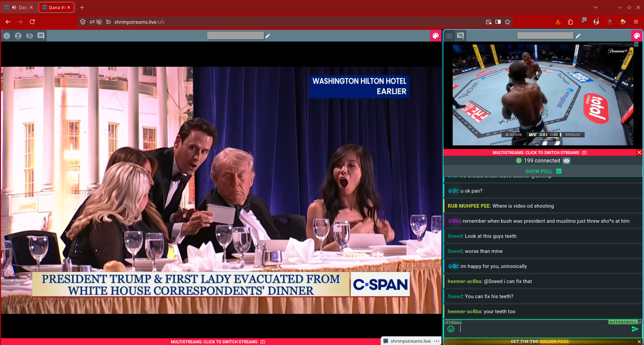This screenshot has width=644, height=345.
Task: Click the chat message text field
Action: (543, 329)
